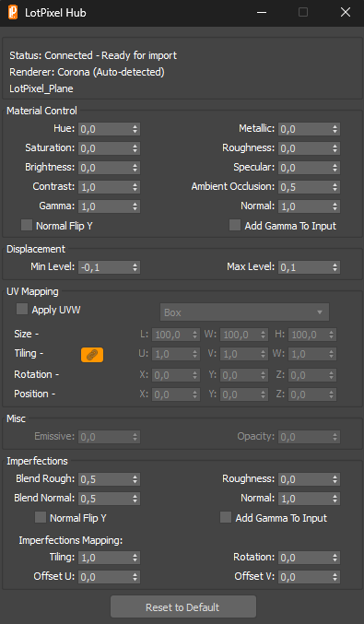Image resolution: width=364 pixels, height=624 pixels.
Task: Click the Offset V spinner arrows
Action: pyautogui.click(x=335, y=577)
